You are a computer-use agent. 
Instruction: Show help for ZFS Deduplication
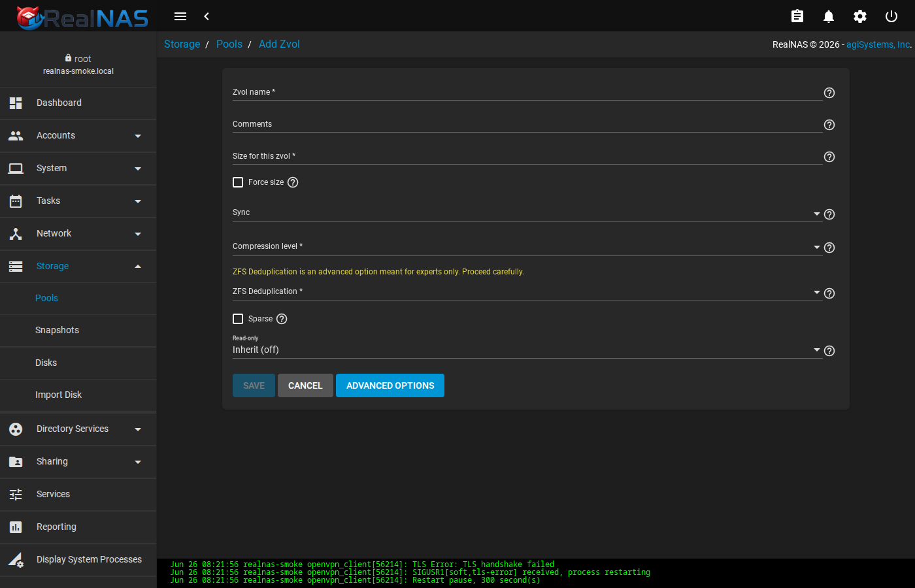click(829, 293)
